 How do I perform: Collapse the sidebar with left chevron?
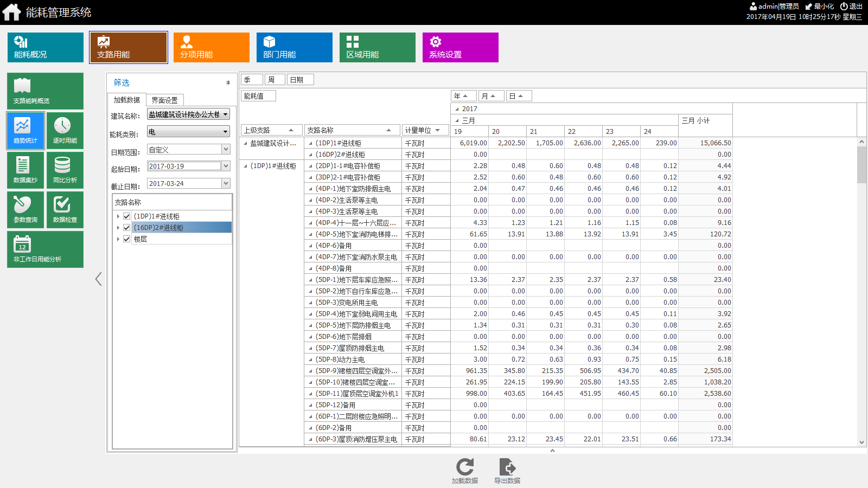click(x=98, y=279)
